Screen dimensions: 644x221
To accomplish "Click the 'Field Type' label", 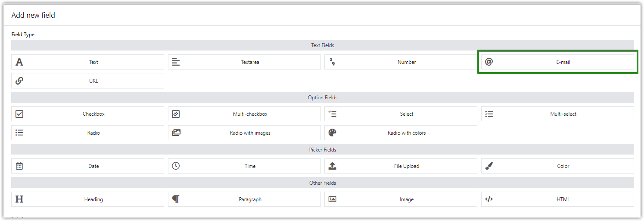I will 23,35.
